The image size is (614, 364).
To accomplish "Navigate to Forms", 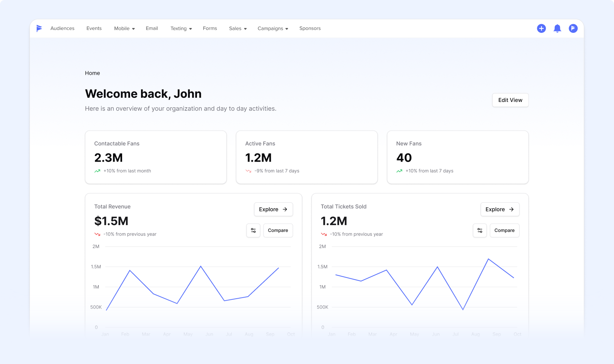I will coord(210,28).
